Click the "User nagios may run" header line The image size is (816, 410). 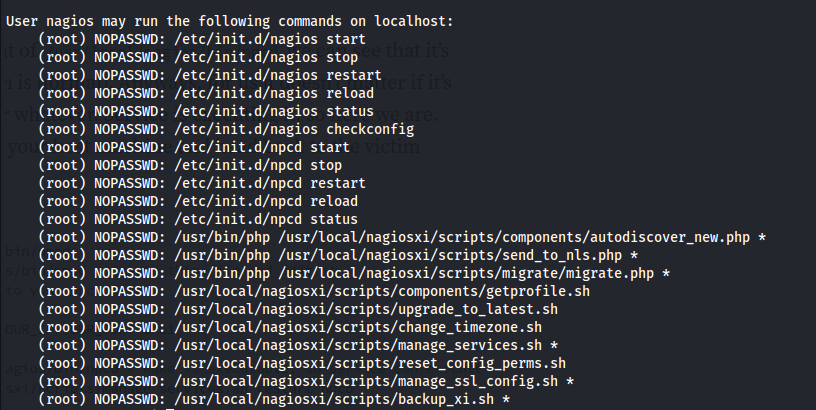coord(230,21)
